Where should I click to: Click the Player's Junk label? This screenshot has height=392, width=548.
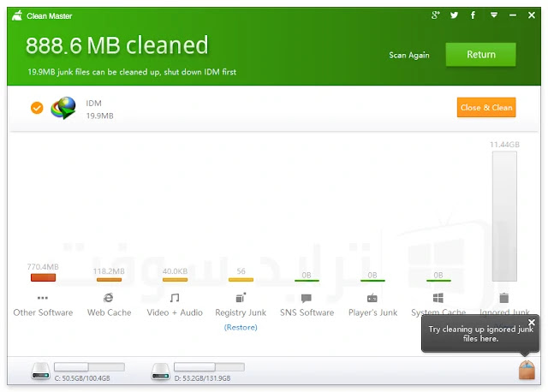tap(373, 312)
